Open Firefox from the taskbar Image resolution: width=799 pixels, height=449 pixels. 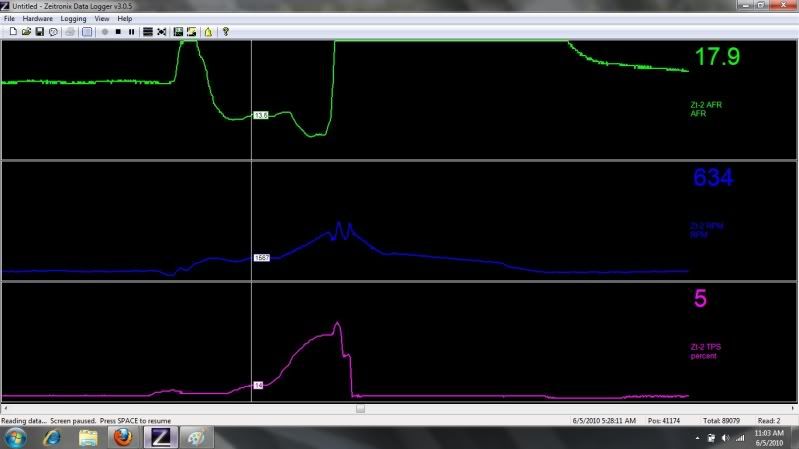123,438
